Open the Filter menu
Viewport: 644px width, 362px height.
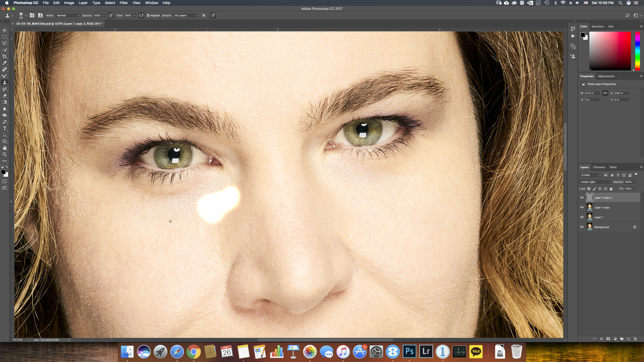[124, 3]
